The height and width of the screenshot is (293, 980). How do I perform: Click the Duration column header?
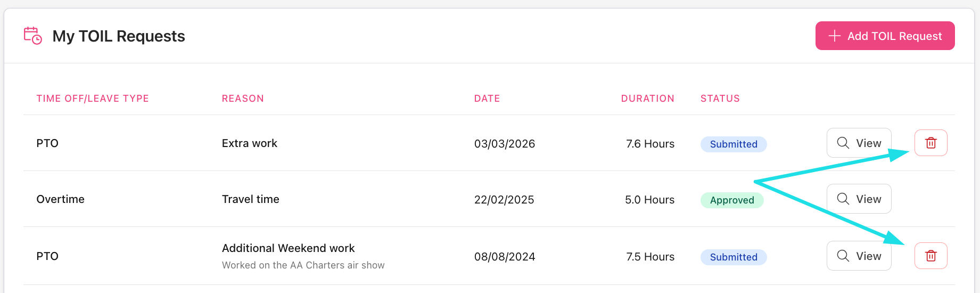tap(647, 99)
